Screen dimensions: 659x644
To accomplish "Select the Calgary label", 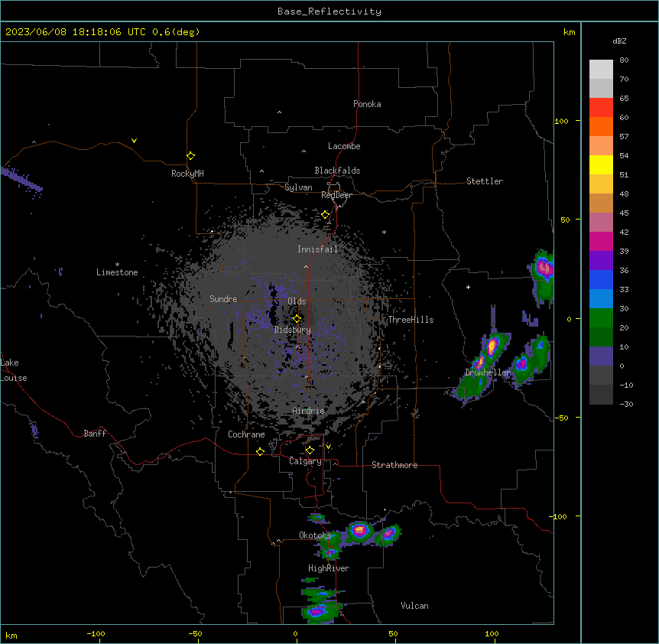I will (305, 461).
